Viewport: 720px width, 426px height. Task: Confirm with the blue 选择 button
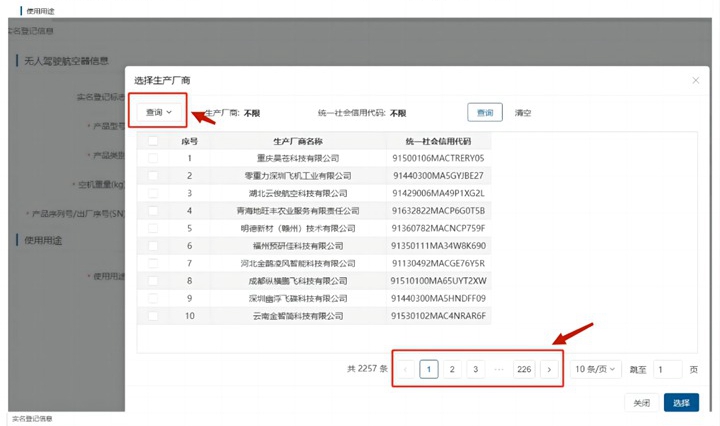(x=681, y=403)
